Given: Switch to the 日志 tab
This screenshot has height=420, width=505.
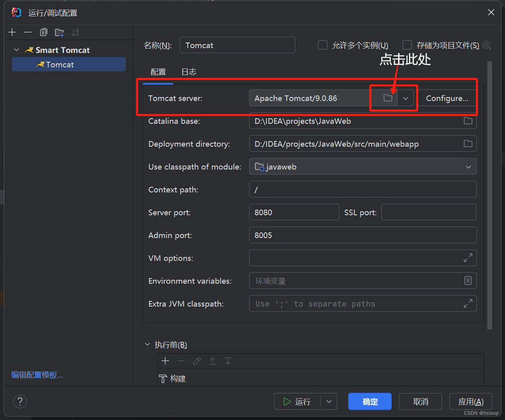Looking at the screenshot, I should coord(189,72).
